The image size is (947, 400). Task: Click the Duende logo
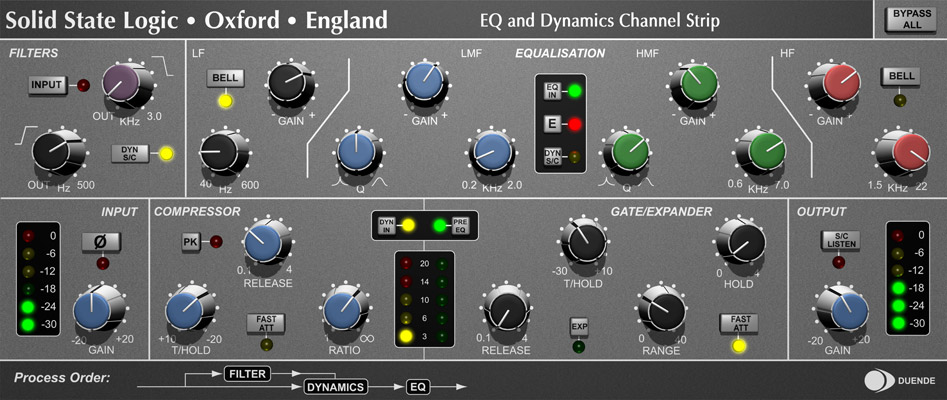pyautogui.click(x=900, y=381)
